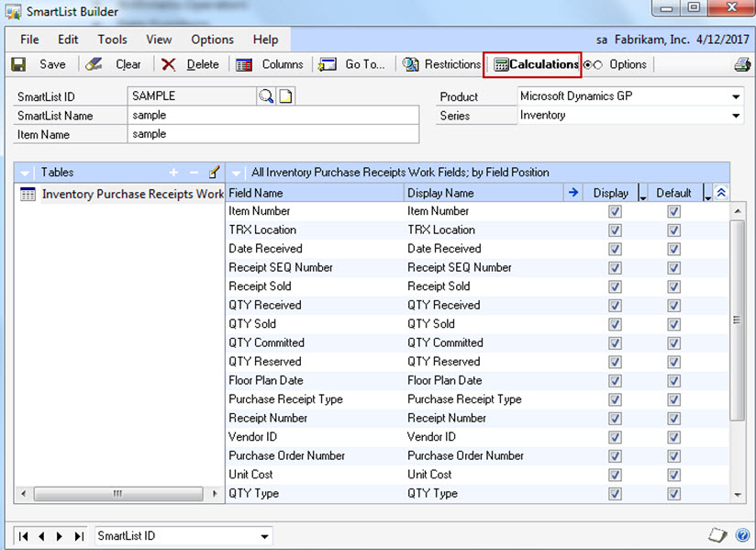Open help via the question mark icon
This screenshot has width=756, height=550.
point(743,535)
